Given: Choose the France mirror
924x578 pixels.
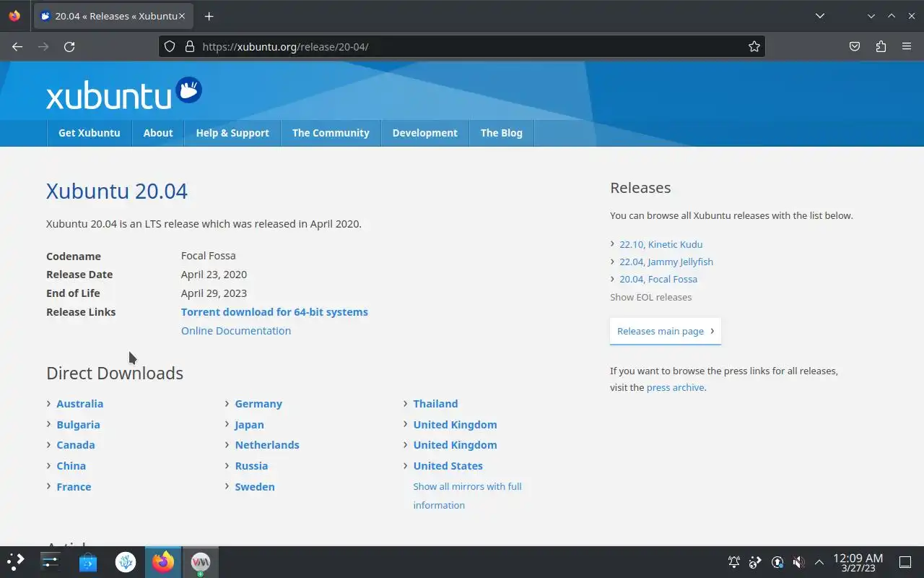Looking at the screenshot, I should click(x=74, y=487).
